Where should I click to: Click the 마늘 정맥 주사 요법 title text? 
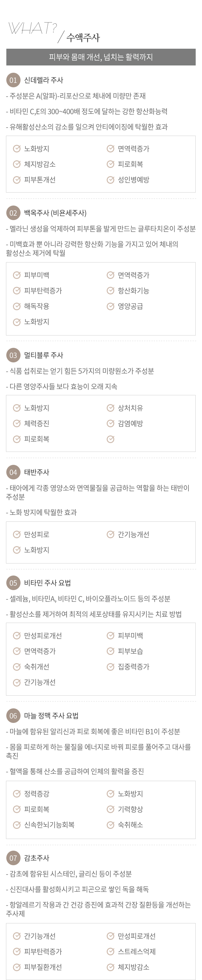coord(51,716)
